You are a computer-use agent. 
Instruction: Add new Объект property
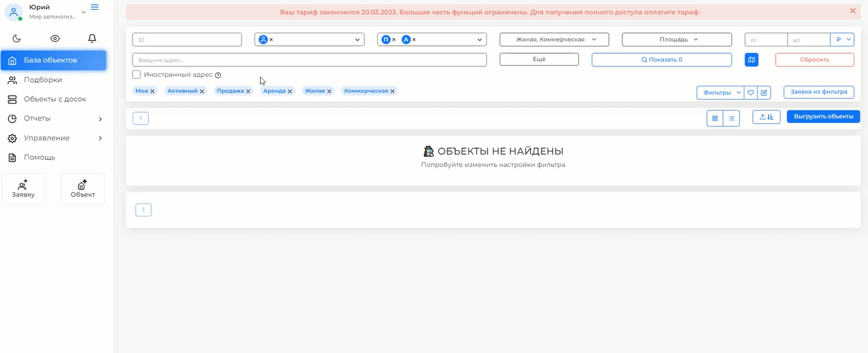(x=82, y=189)
